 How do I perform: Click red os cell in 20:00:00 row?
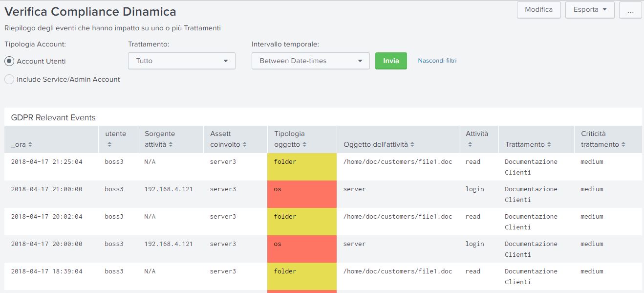click(302, 249)
